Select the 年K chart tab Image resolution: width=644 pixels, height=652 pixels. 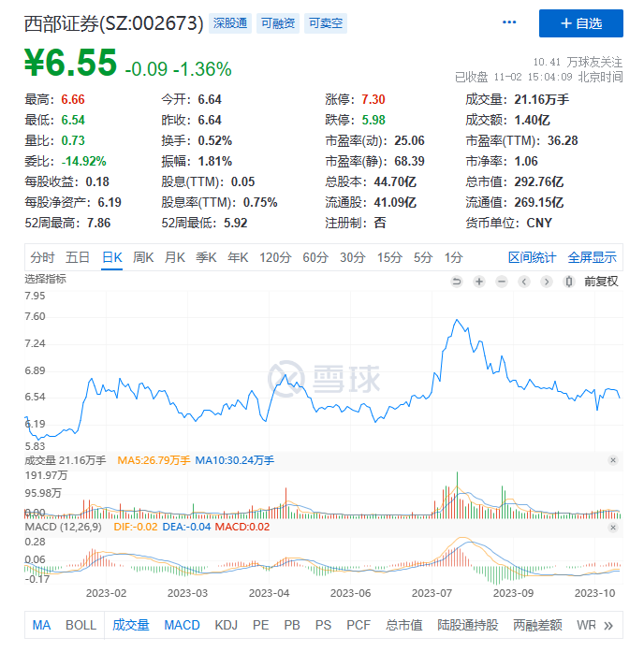238,257
